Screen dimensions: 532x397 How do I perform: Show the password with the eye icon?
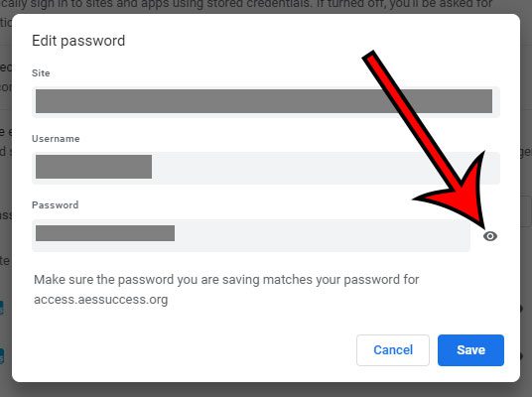(490, 236)
